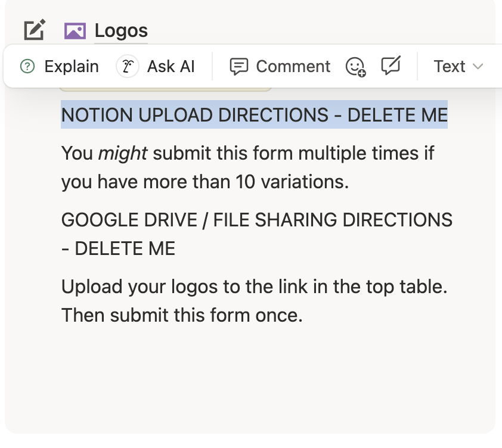Select Ask AI text in the toolbar
The height and width of the screenshot is (448, 502).
pyautogui.click(x=171, y=66)
